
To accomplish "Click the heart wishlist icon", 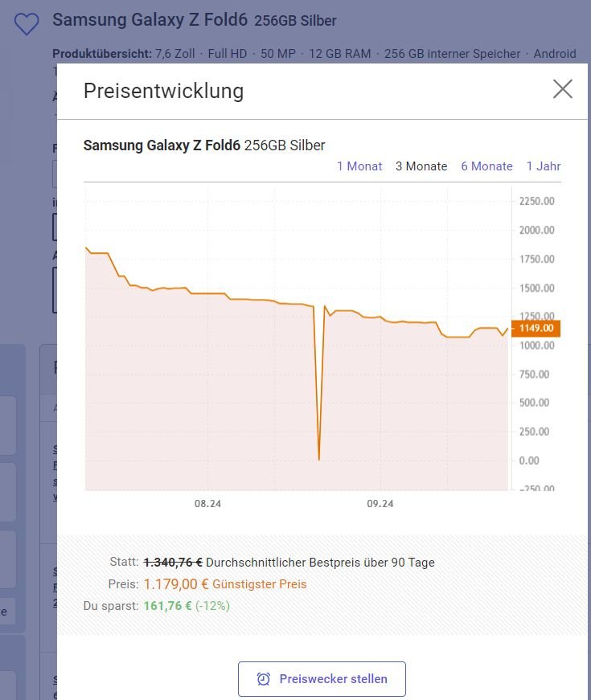I will pyautogui.click(x=27, y=23).
